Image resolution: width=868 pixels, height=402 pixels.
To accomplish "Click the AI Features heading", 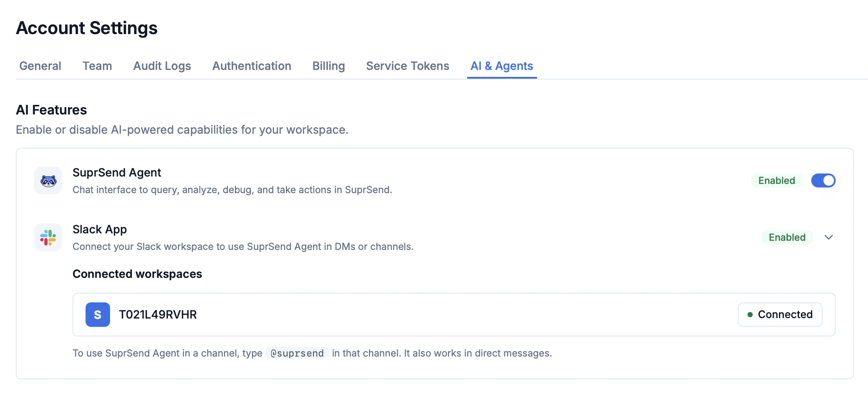I will click(x=52, y=110).
